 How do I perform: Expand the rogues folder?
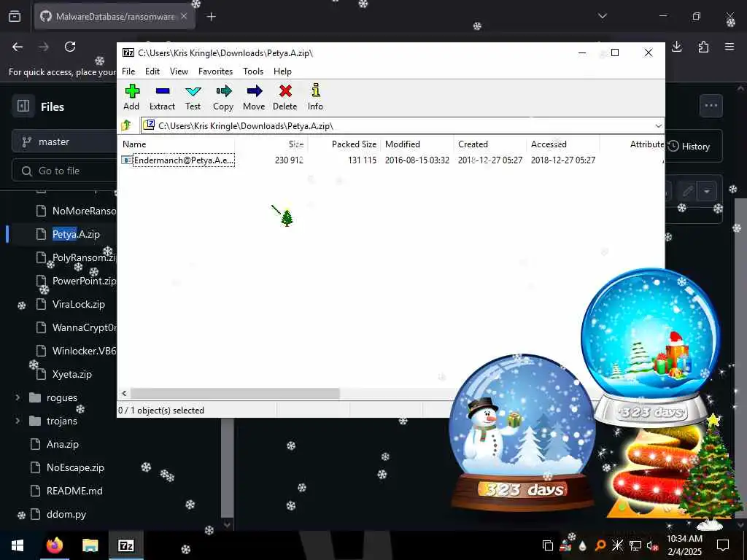click(18, 397)
